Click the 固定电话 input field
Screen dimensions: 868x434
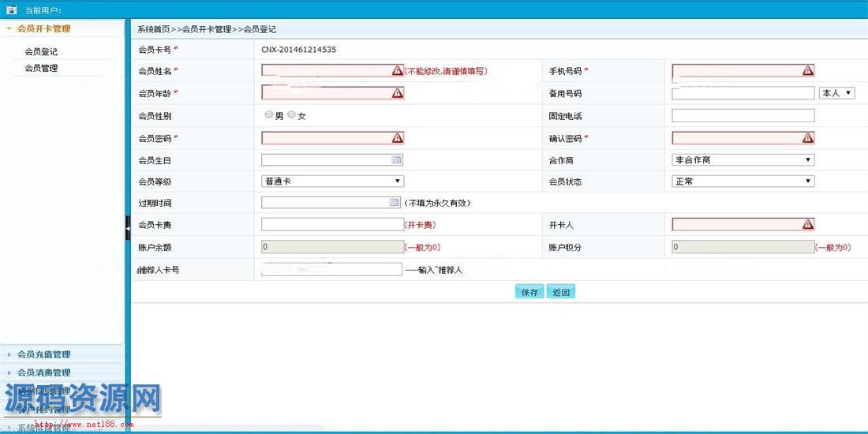click(743, 116)
